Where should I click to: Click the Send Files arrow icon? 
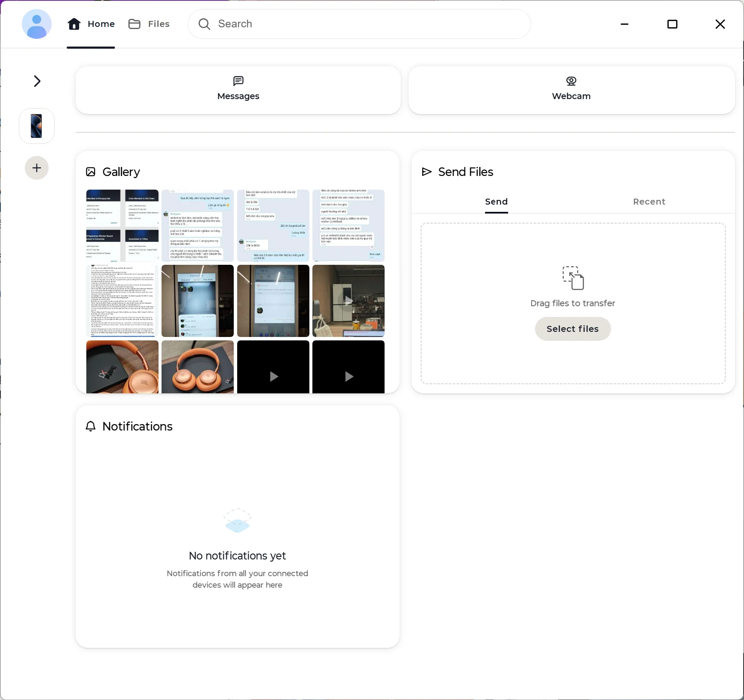pyautogui.click(x=426, y=172)
